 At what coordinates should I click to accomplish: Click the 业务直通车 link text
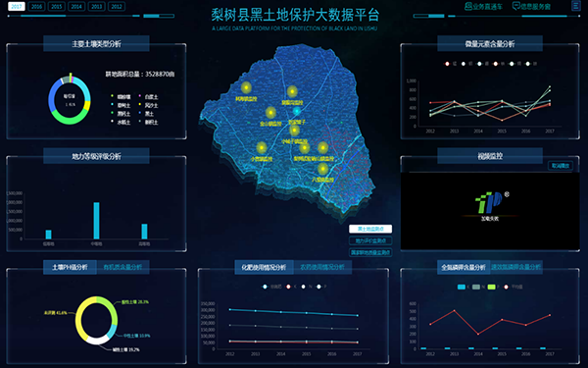click(487, 7)
